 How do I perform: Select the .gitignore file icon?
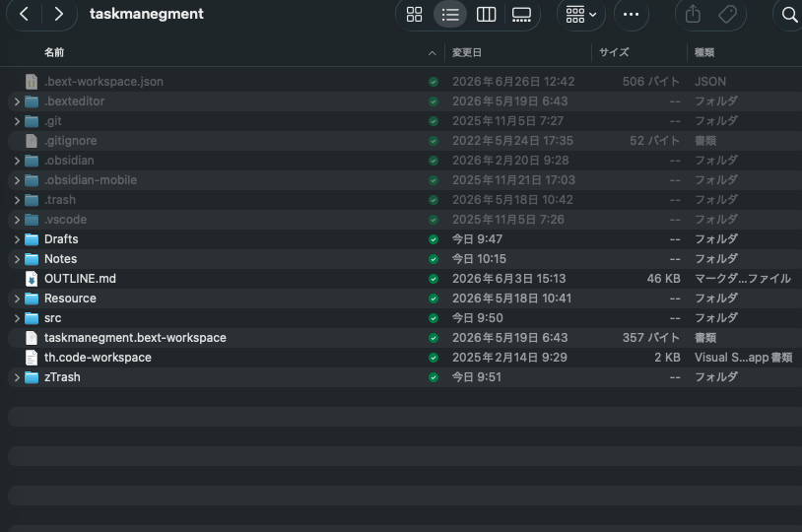32,141
